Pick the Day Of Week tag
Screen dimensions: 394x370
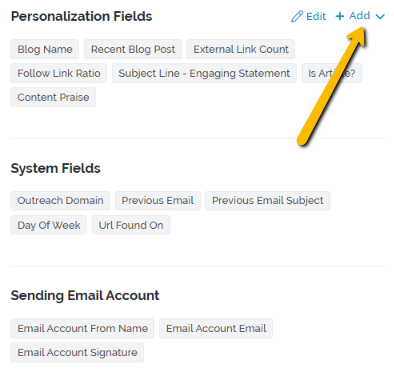pos(49,225)
